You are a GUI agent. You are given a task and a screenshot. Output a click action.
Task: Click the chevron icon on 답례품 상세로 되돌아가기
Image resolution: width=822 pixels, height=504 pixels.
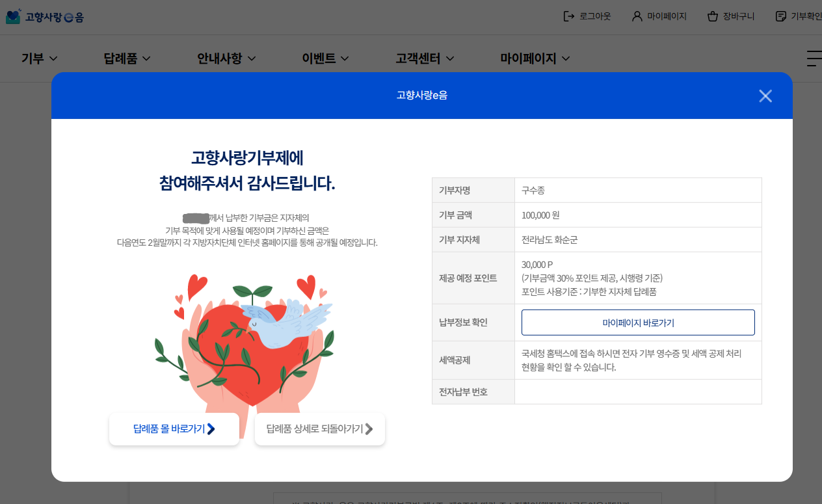[x=369, y=429]
